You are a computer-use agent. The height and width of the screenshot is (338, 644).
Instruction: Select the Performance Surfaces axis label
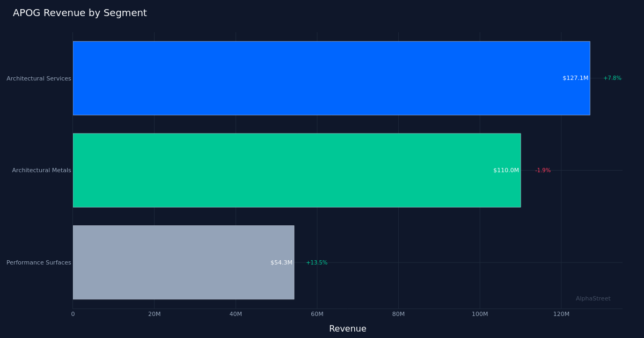click(39, 263)
